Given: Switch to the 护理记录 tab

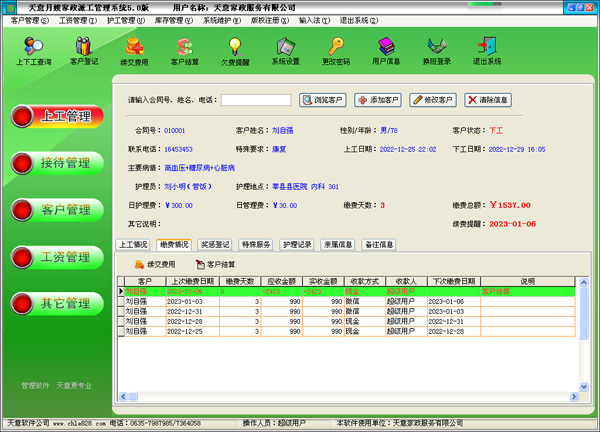Looking at the screenshot, I should (298, 244).
